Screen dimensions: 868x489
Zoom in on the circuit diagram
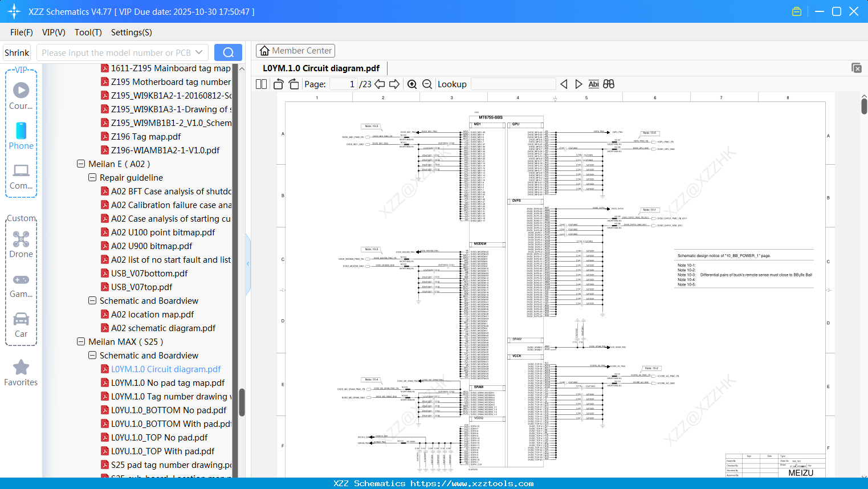[x=411, y=84]
